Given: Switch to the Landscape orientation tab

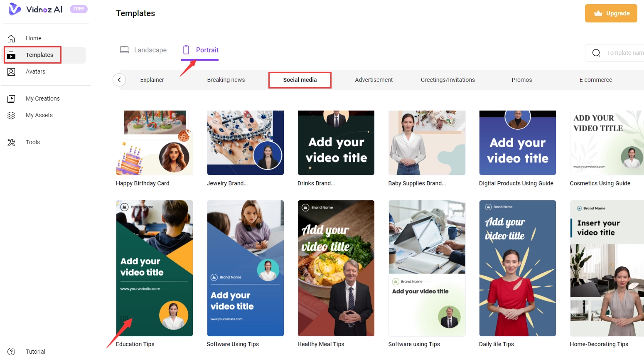Looking at the screenshot, I should (143, 50).
